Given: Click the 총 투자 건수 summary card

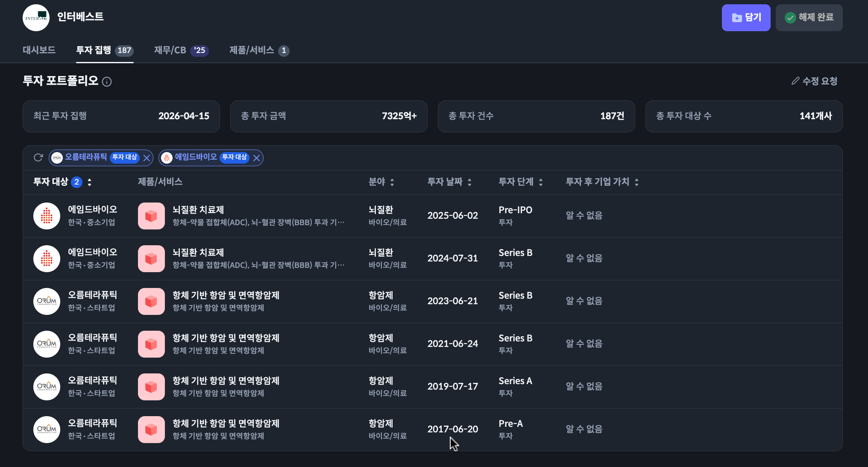Looking at the screenshot, I should [537, 116].
